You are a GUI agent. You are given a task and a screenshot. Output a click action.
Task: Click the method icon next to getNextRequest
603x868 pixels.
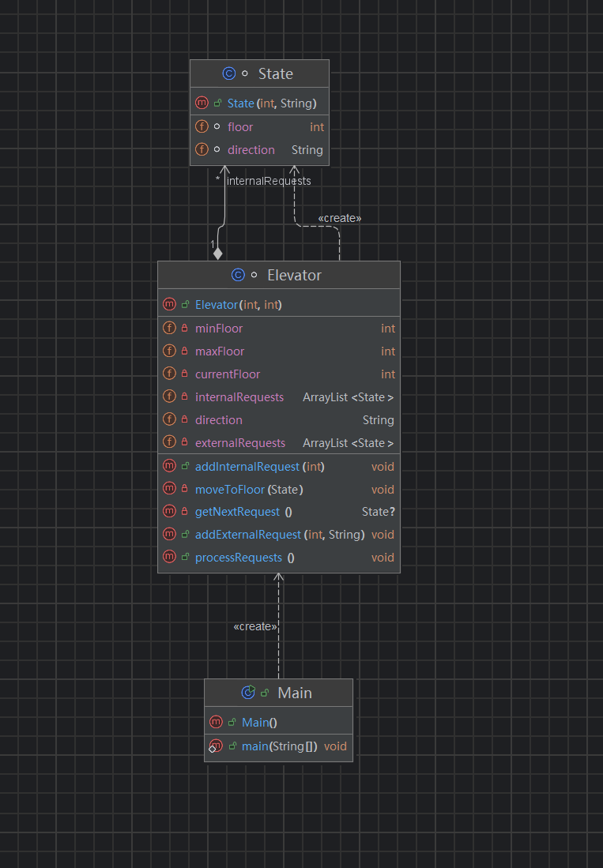click(169, 511)
